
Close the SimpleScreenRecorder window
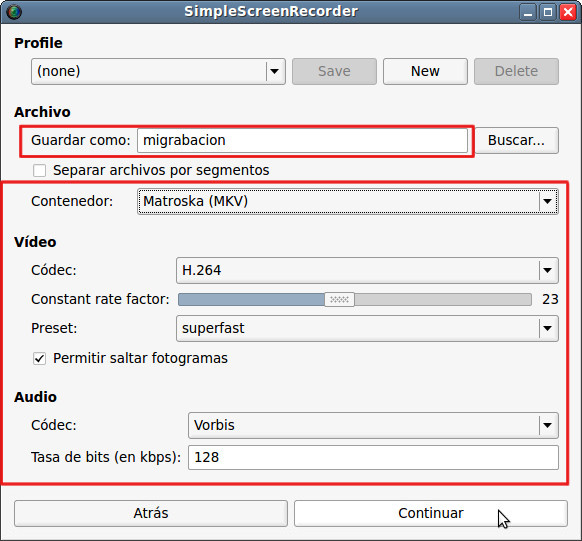pyautogui.click(x=568, y=12)
